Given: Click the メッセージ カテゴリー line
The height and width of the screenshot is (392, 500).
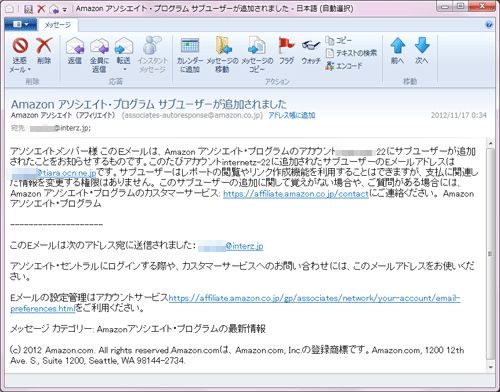Looking at the screenshot, I should [x=138, y=329].
